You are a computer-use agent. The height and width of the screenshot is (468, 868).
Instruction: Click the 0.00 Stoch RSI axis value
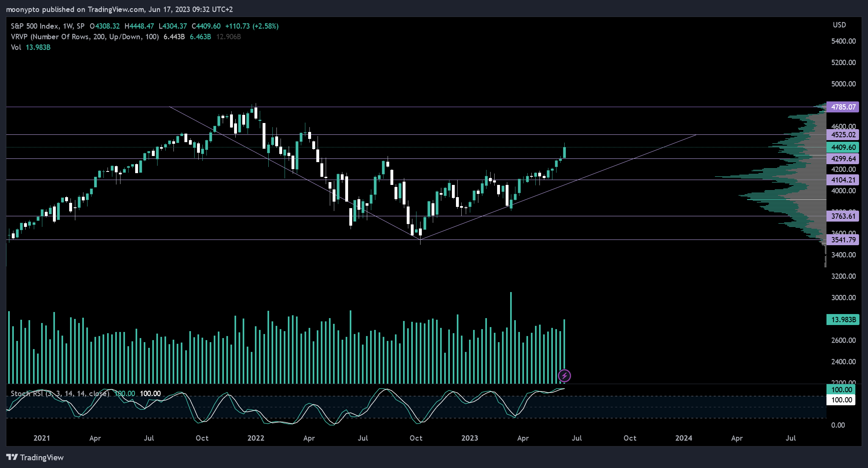838,425
